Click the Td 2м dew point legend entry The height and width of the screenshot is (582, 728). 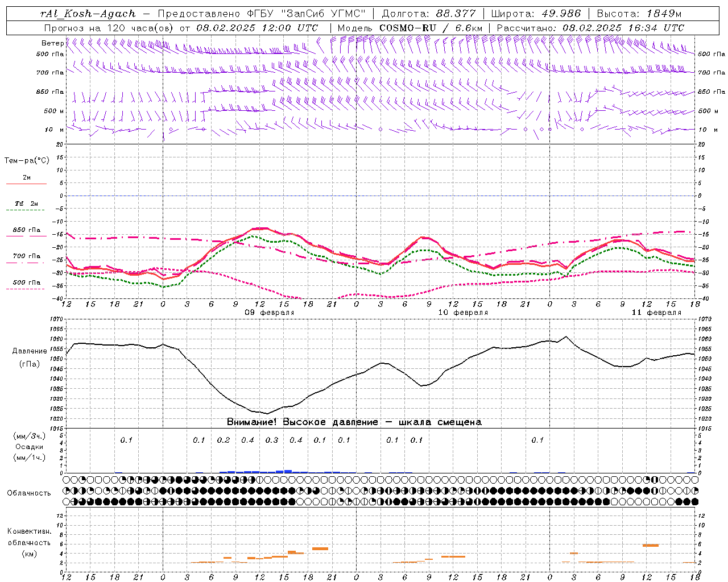[27, 203]
